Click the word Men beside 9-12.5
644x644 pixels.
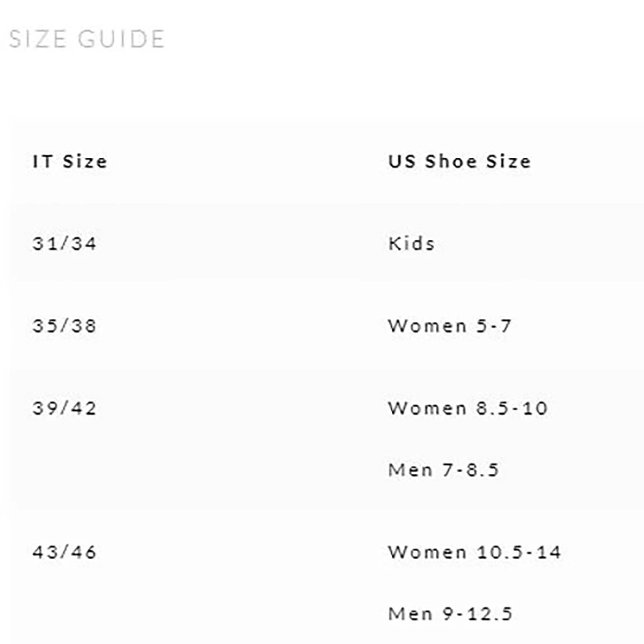click(411, 613)
